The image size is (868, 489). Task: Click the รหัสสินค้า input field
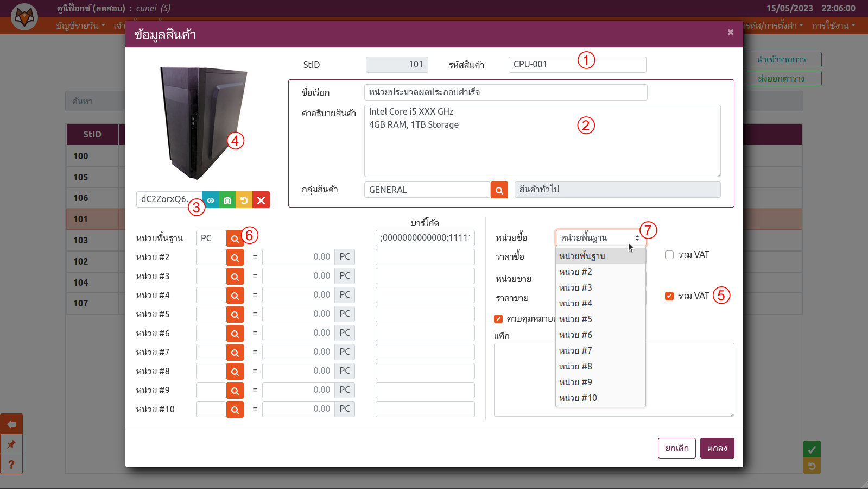tap(576, 65)
